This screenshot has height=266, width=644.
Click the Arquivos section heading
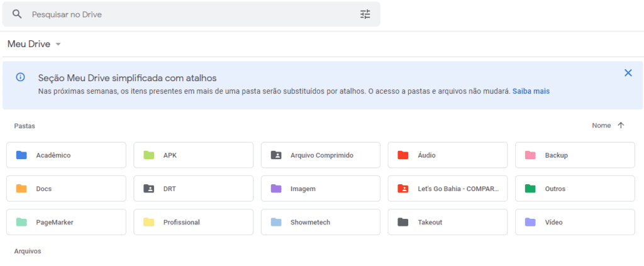(x=28, y=252)
